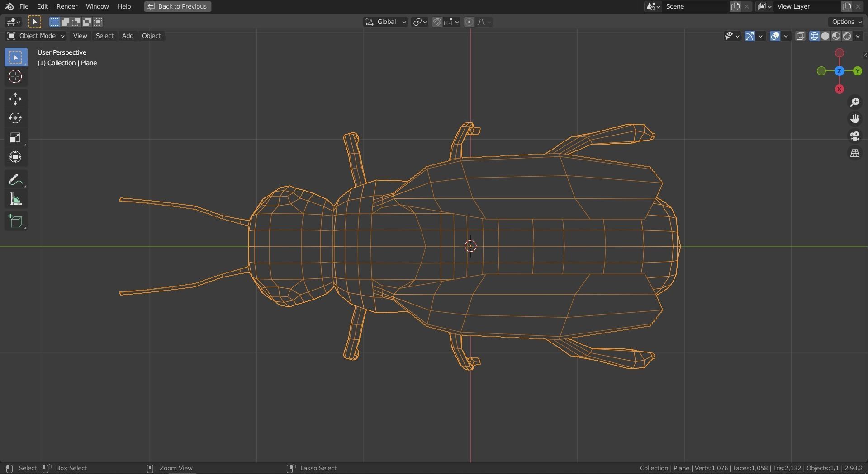The height and width of the screenshot is (474, 868).
Task: Open the shading options dropdown arrow
Action: click(858, 36)
